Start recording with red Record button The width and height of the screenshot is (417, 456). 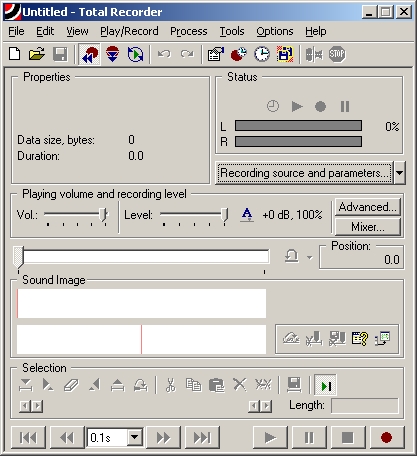pos(387,438)
